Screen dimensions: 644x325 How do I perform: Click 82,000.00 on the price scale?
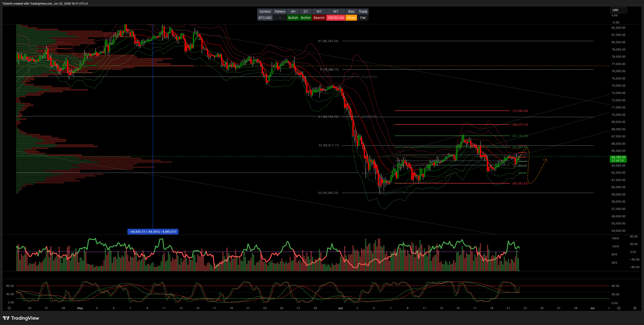[x=618, y=28]
